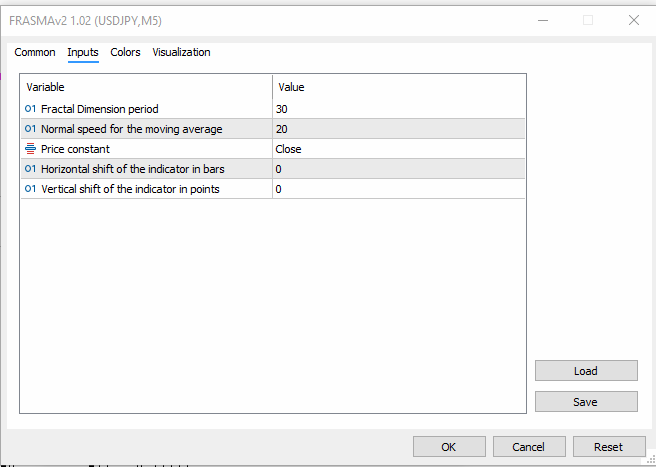Edit Horizontal shift value 0
The width and height of the screenshot is (656, 467).
click(399, 169)
